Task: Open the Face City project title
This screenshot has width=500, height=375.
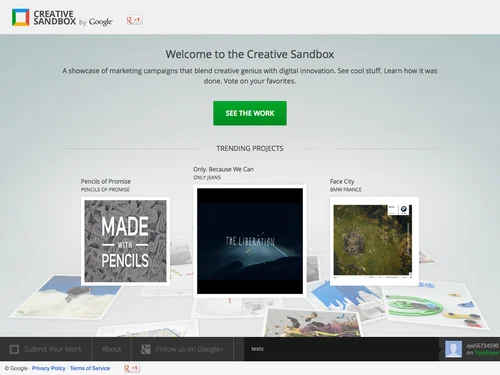Action: (342, 181)
